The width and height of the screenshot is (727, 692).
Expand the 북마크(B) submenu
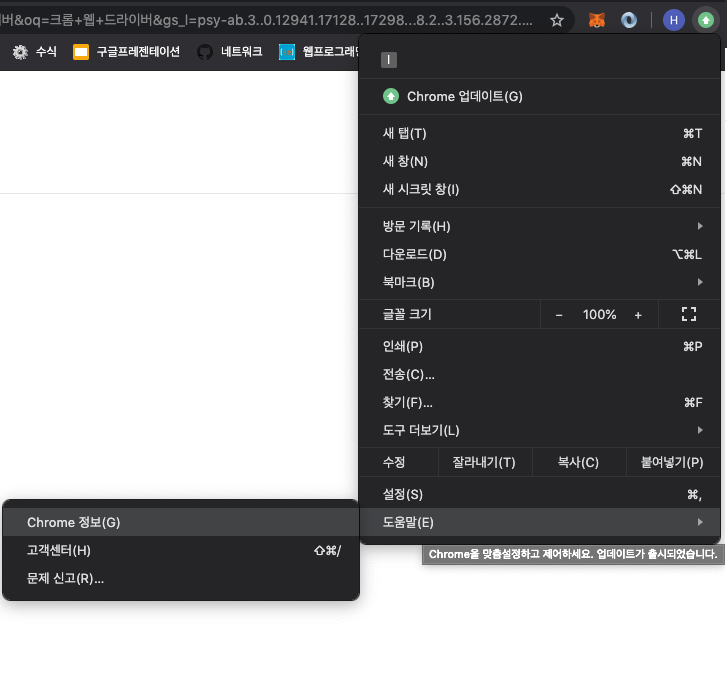click(x=540, y=282)
